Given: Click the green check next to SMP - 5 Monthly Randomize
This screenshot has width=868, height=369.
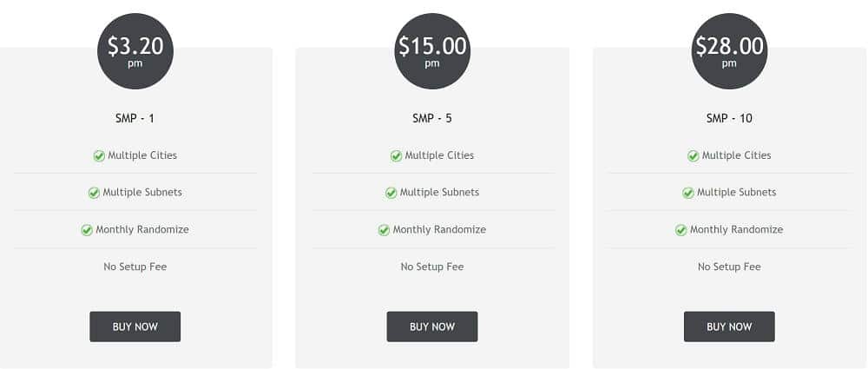Looking at the screenshot, I should click(385, 230).
